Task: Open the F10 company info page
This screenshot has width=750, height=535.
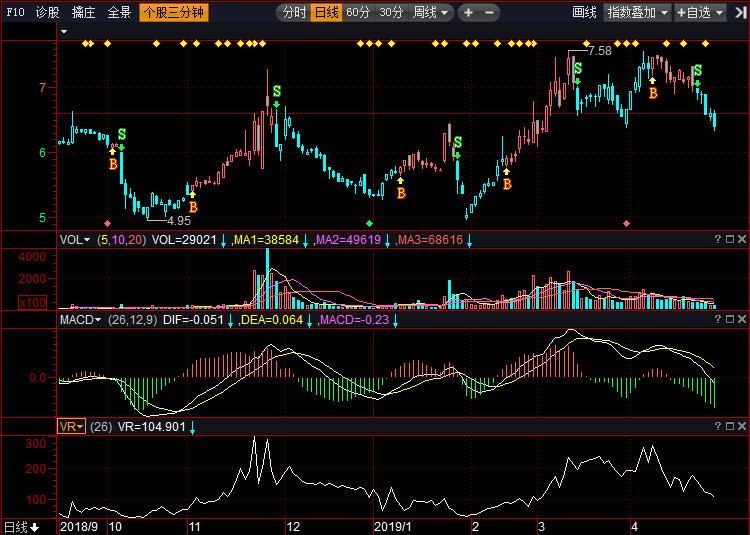Action: point(15,12)
